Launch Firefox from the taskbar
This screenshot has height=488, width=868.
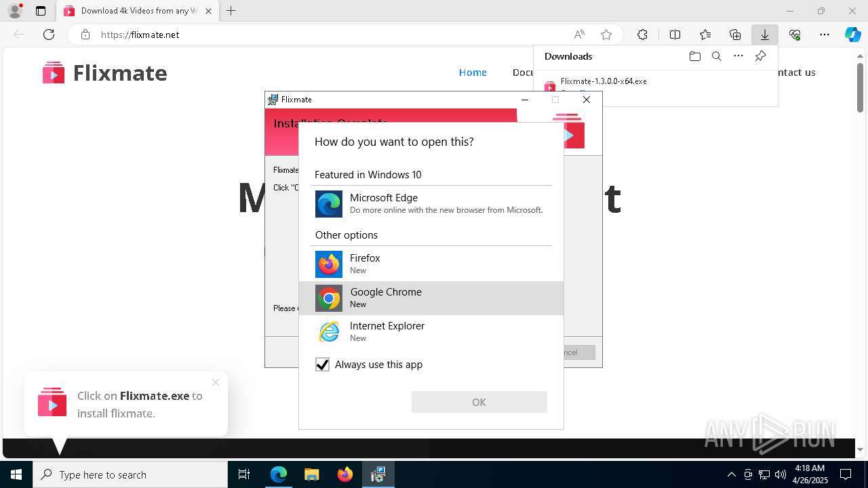(x=344, y=474)
